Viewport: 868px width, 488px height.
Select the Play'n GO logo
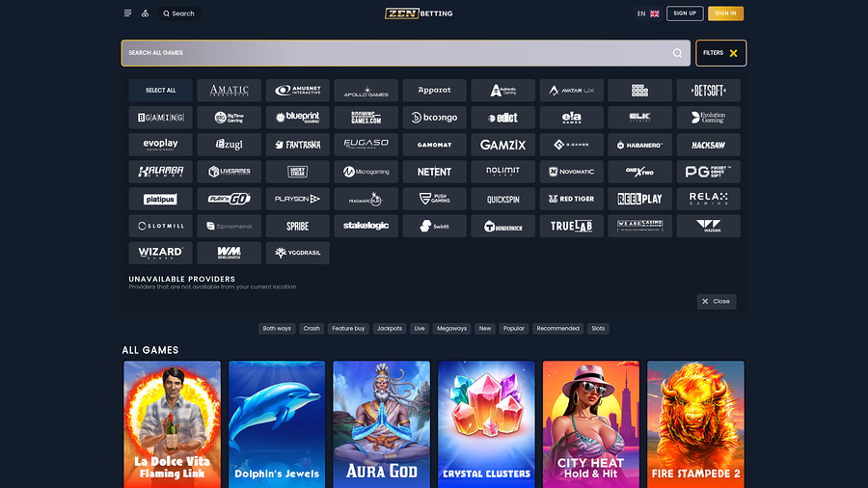[230, 199]
